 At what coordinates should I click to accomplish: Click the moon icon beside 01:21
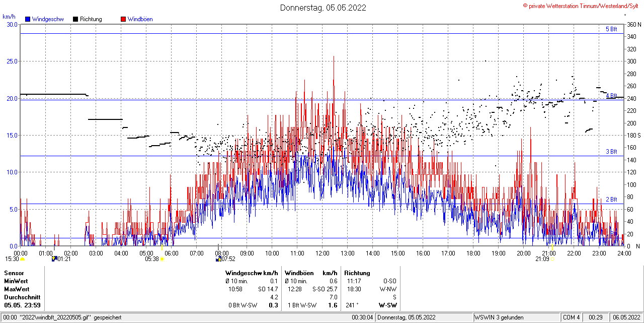54,259
